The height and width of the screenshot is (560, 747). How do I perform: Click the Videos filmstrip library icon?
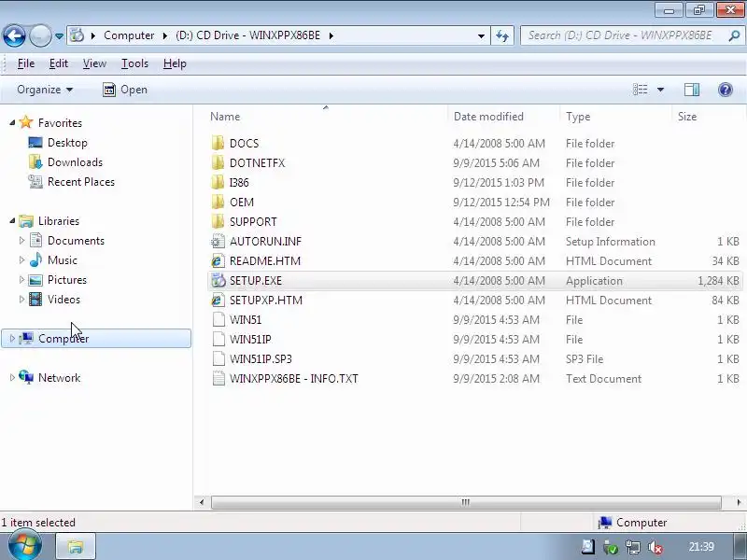pyautogui.click(x=35, y=299)
